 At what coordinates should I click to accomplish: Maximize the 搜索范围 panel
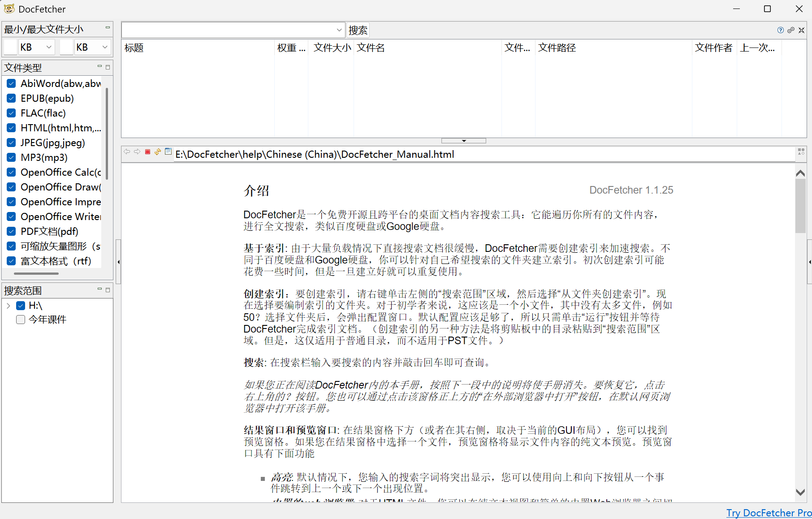pos(108,290)
